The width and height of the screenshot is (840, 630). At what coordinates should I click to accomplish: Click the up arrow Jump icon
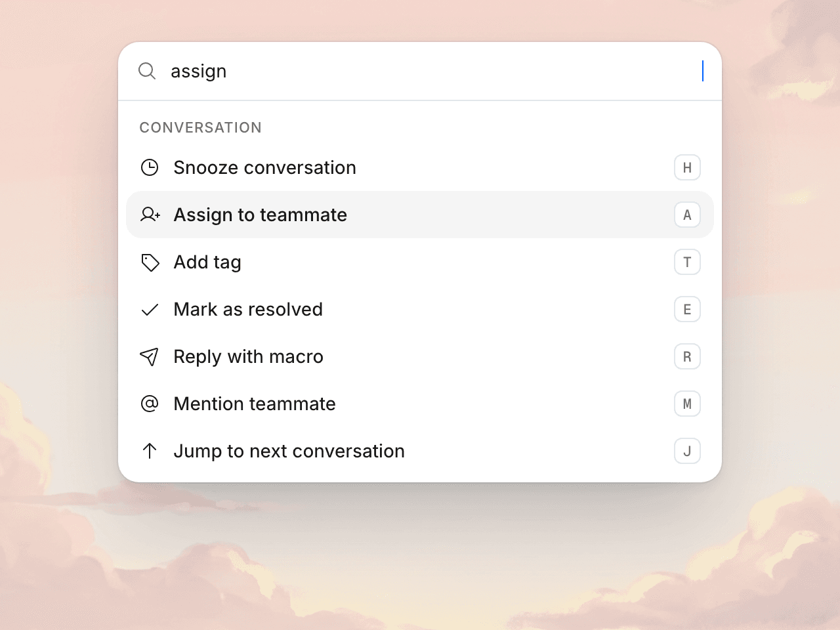click(x=150, y=451)
